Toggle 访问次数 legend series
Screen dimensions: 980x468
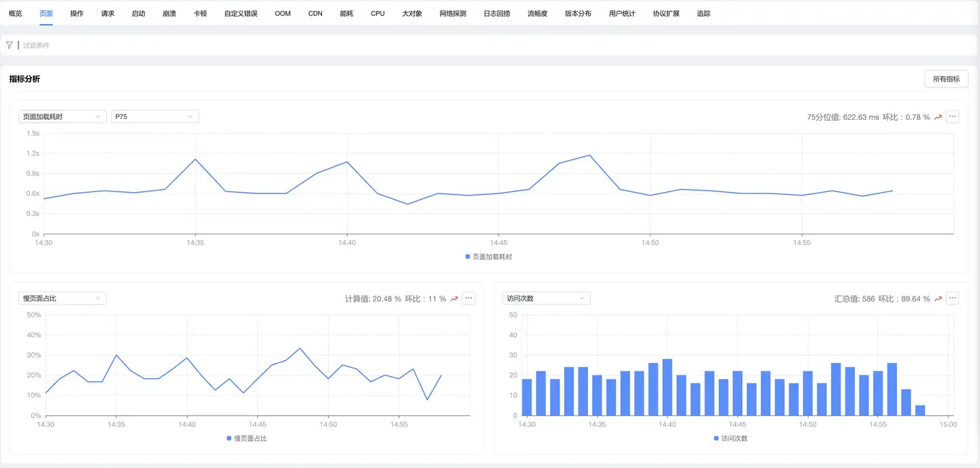click(730, 439)
